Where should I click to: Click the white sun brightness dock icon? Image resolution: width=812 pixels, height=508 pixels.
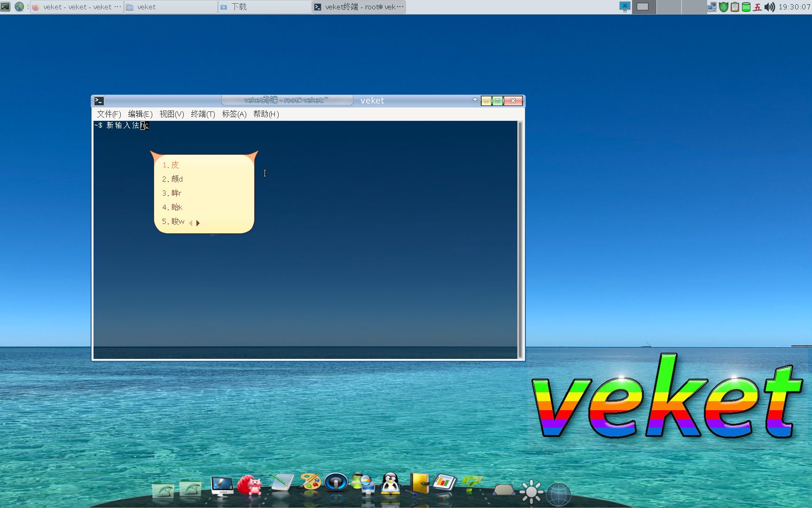click(531, 492)
